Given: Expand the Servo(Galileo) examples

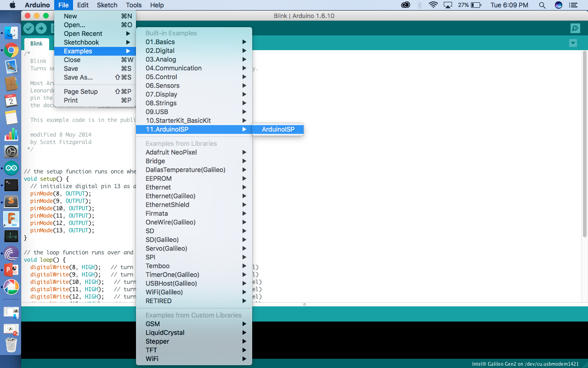Looking at the screenshot, I should point(194,248).
